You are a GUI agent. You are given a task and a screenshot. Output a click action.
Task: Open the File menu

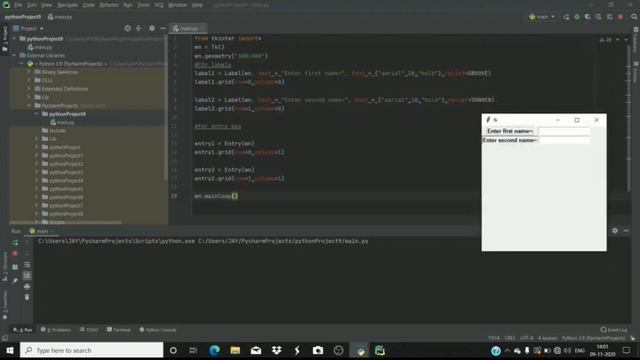pos(18,5)
